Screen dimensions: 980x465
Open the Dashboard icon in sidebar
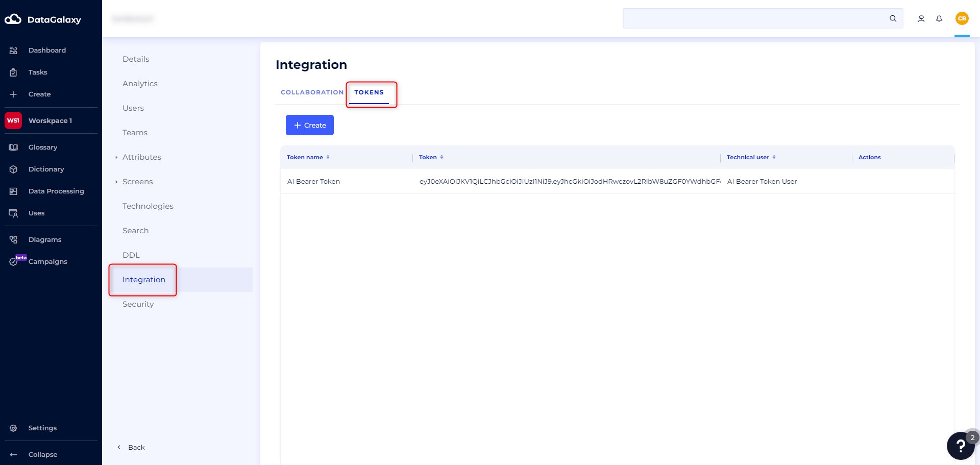tap(13, 50)
